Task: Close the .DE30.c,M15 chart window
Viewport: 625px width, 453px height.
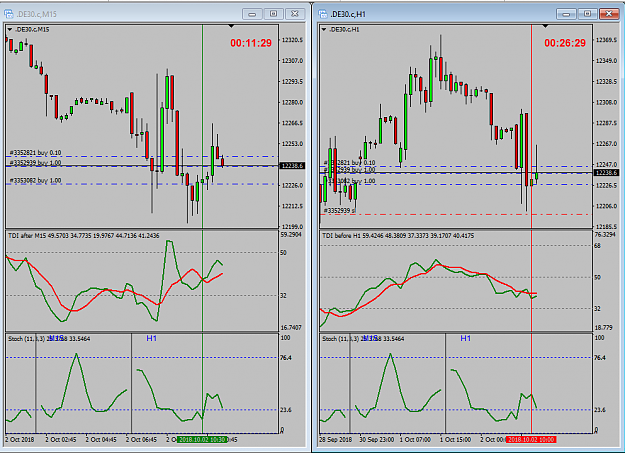Action: [x=295, y=14]
